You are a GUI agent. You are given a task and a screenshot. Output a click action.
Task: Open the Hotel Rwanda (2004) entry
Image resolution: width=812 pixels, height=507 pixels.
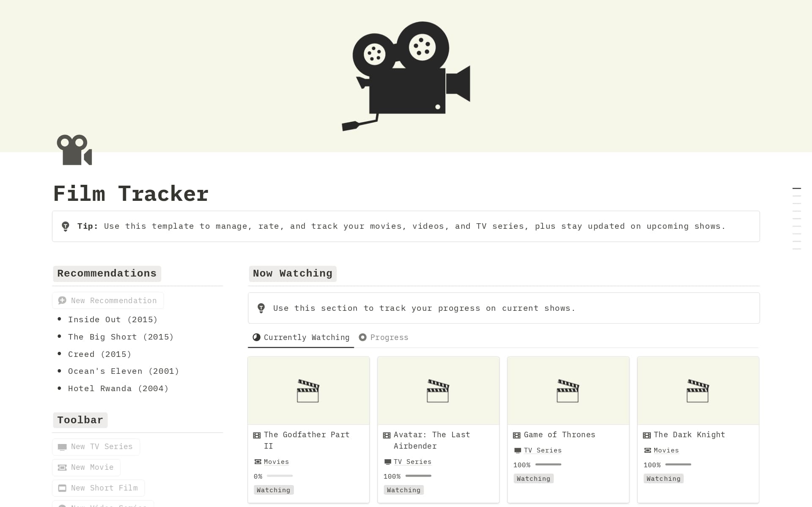coord(118,389)
